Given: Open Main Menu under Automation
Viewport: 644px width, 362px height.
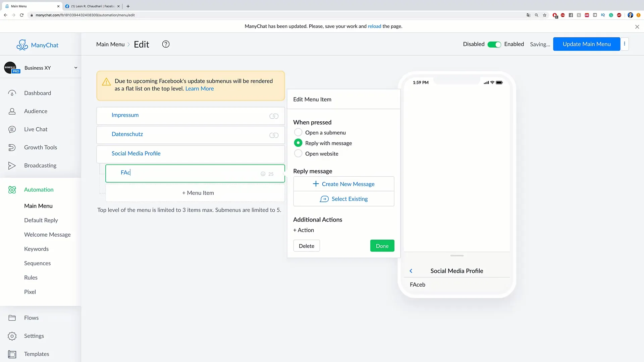Looking at the screenshot, I should [38, 206].
